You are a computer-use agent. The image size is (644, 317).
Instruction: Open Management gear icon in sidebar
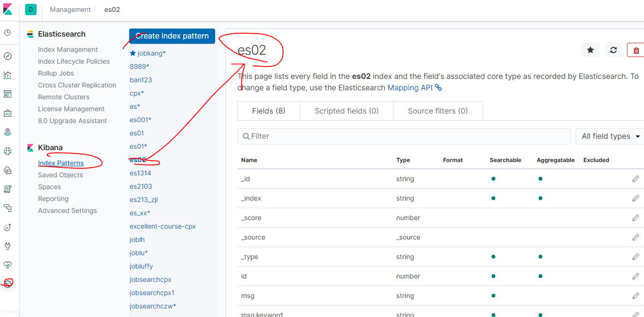click(x=8, y=283)
